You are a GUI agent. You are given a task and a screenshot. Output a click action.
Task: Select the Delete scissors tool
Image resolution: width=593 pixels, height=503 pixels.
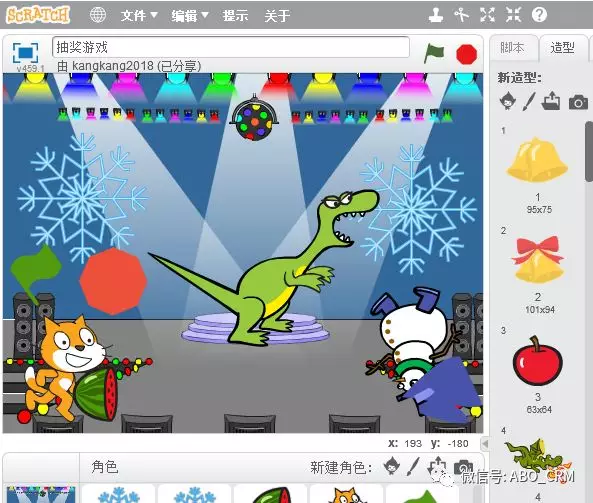pyautogui.click(x=461, y=15)
